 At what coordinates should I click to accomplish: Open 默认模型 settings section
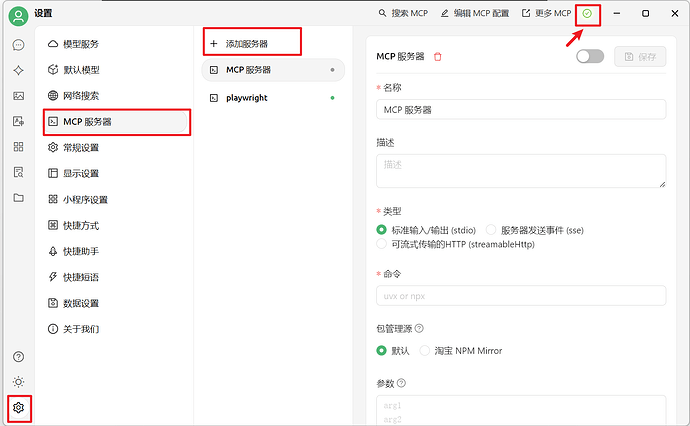(x=117, y=70)
